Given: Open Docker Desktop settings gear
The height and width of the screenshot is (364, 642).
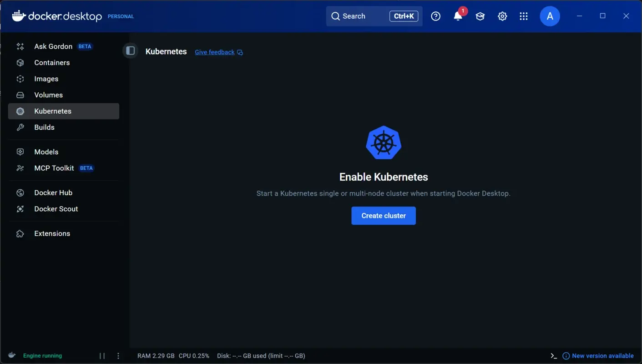Looking at the screenshot, I should click(502, 16).
